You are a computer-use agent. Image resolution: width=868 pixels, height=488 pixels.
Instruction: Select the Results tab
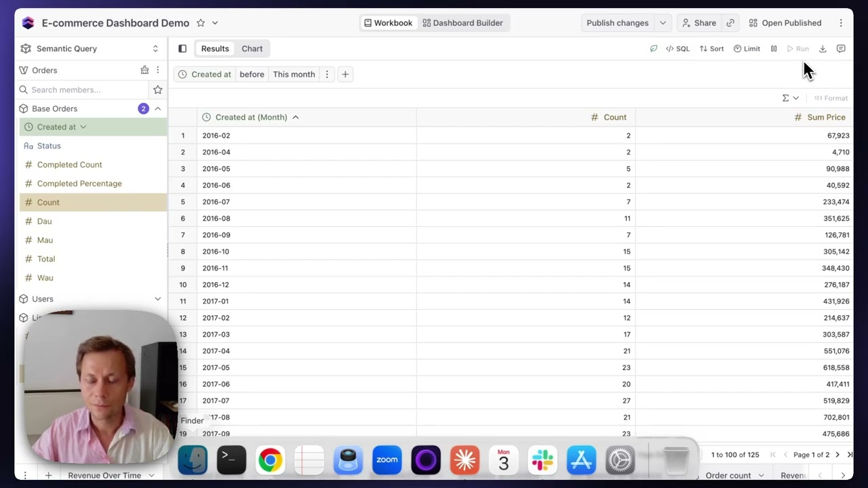(x=215, y=49)
